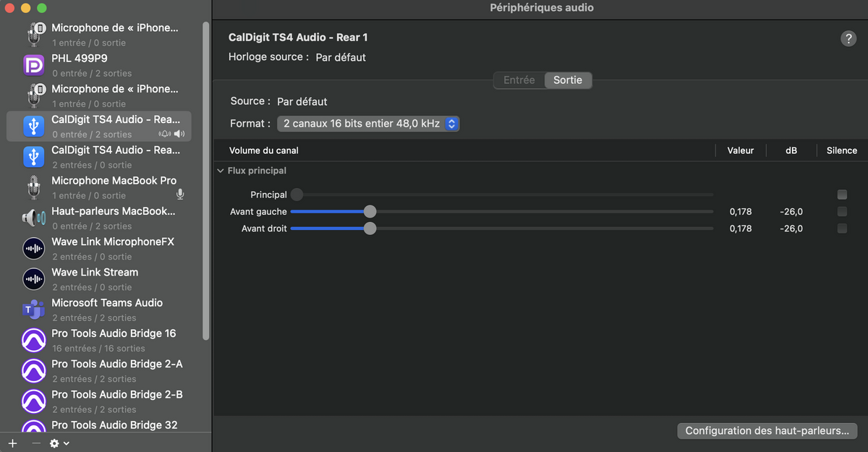Select the Microphone MacBook Pro icon

34,187
